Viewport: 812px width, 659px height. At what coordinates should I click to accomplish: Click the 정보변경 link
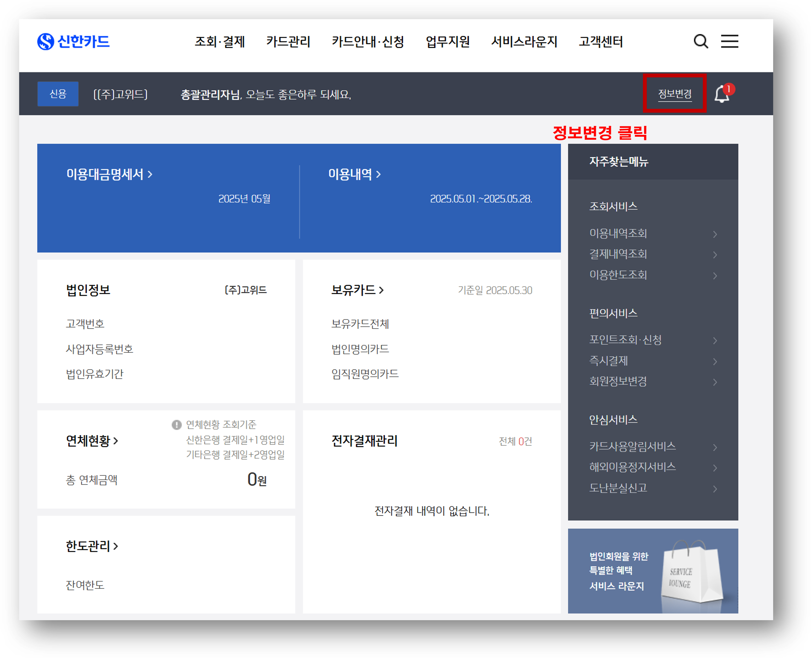674,94
